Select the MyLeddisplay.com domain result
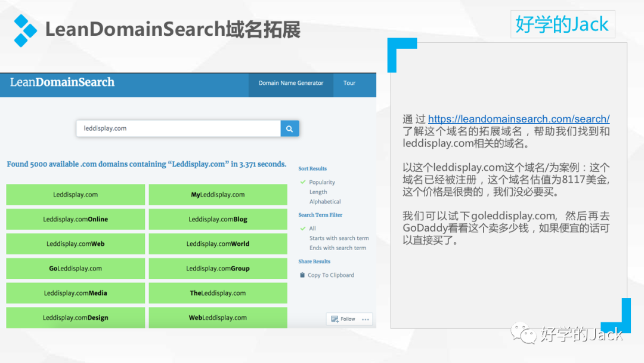The width and height of the screenshot is (644, 363). [x=218, y=195]
